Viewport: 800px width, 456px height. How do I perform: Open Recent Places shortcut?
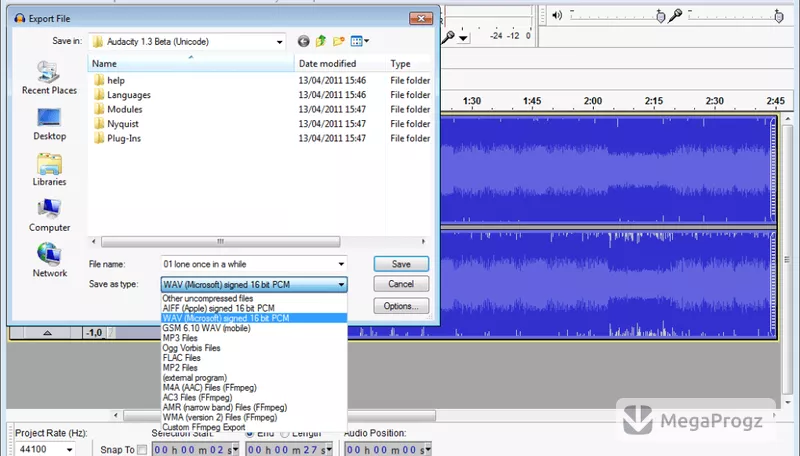pyautogui.click(x=49, y=78)
